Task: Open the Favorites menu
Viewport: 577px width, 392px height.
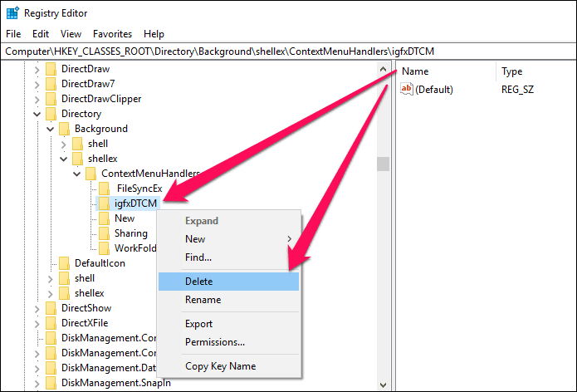Action: click(x=112, y=34)
